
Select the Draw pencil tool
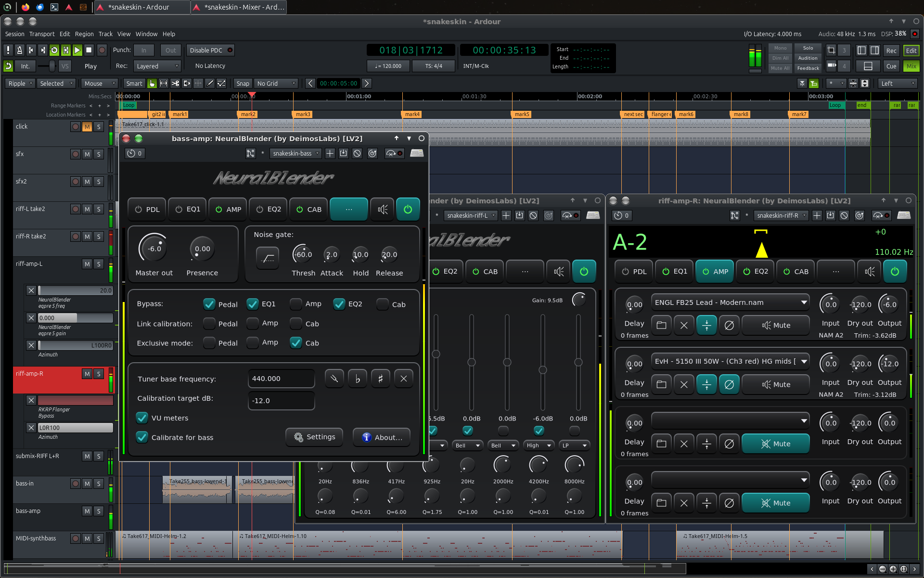pyautogui.click(x=210, y=83)
